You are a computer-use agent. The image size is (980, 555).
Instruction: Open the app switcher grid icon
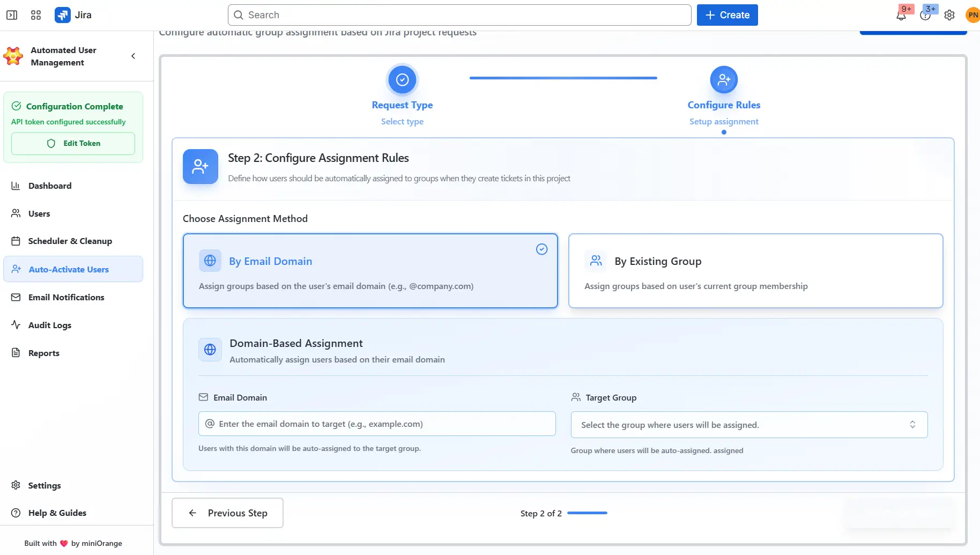[36, 15]
